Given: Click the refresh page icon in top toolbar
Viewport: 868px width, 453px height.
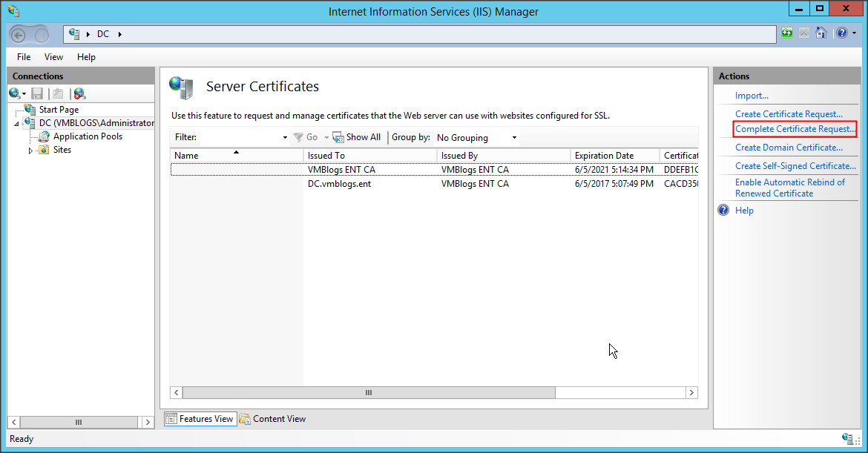Looking at the screenshot, I should [787, 33].
